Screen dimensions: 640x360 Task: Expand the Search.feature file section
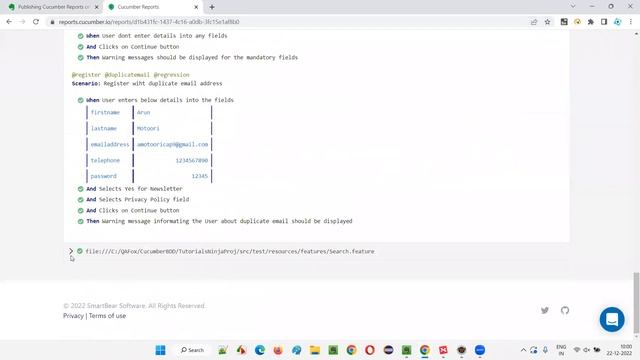[71, 251]
